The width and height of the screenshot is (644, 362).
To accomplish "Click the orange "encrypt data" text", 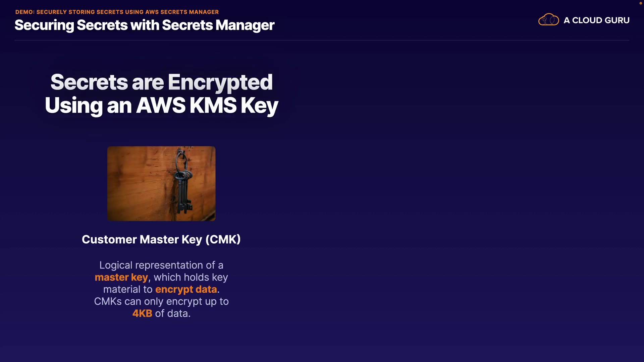I will pyautogui.click(x=186, y=289).
